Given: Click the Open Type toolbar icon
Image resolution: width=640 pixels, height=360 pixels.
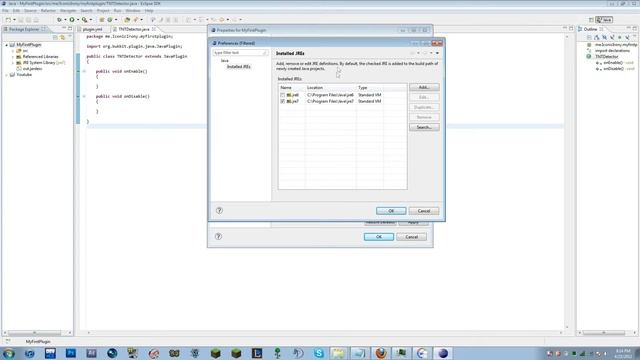Looking at the screenshot, I should 127,20.
